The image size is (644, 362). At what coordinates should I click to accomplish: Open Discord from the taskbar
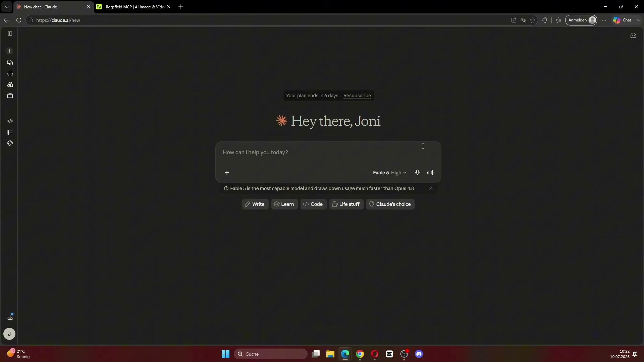(x=419, y=354)
